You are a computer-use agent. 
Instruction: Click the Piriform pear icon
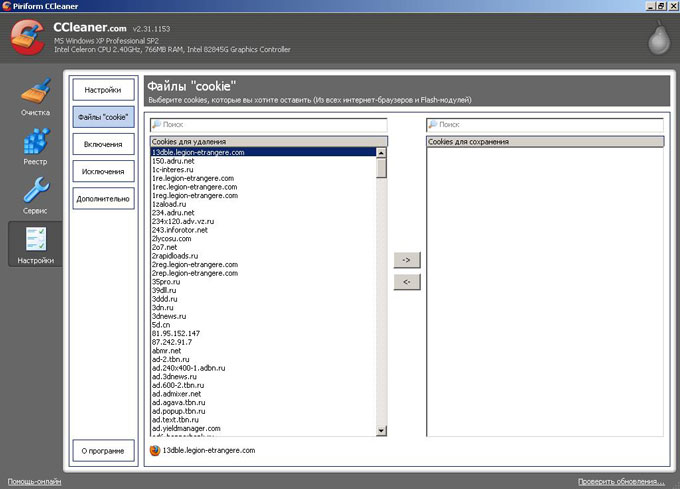click(659, 38)
